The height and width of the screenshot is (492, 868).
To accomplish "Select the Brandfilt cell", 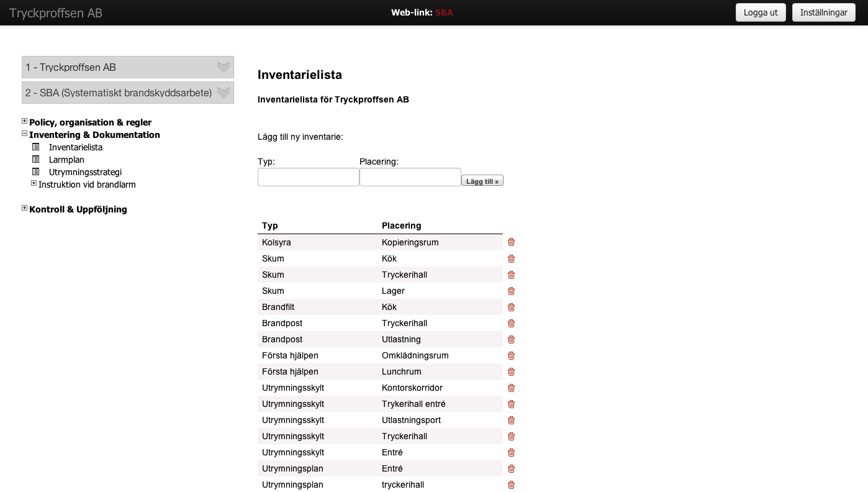I will click(x=278, y=307).
